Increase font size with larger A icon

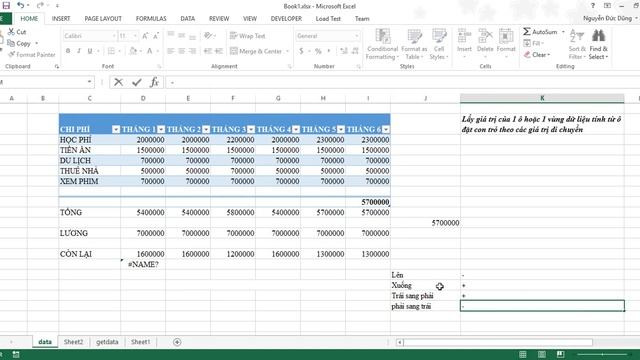pos(145,36)
